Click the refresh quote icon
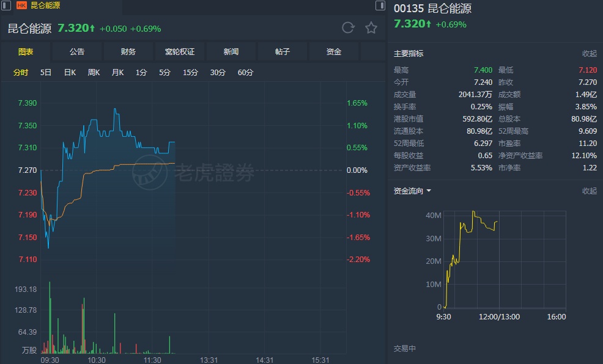This screenshot has height=364, width=603. click(x=348, y=27)
